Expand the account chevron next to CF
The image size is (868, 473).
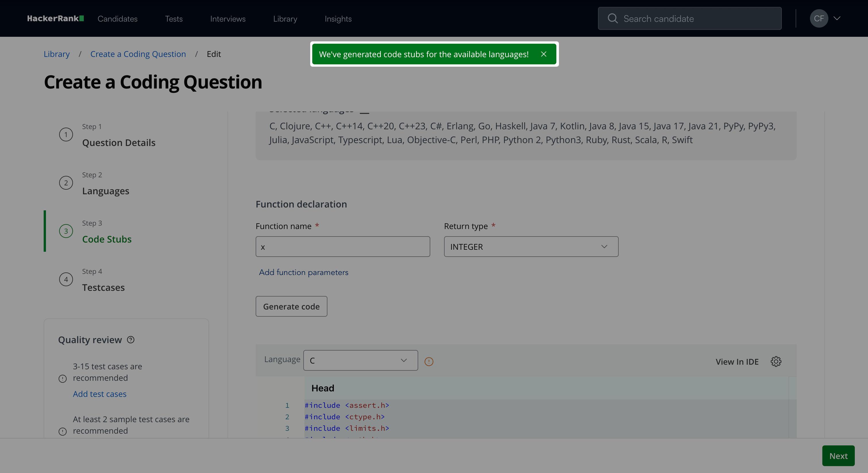tap(837, 19)
